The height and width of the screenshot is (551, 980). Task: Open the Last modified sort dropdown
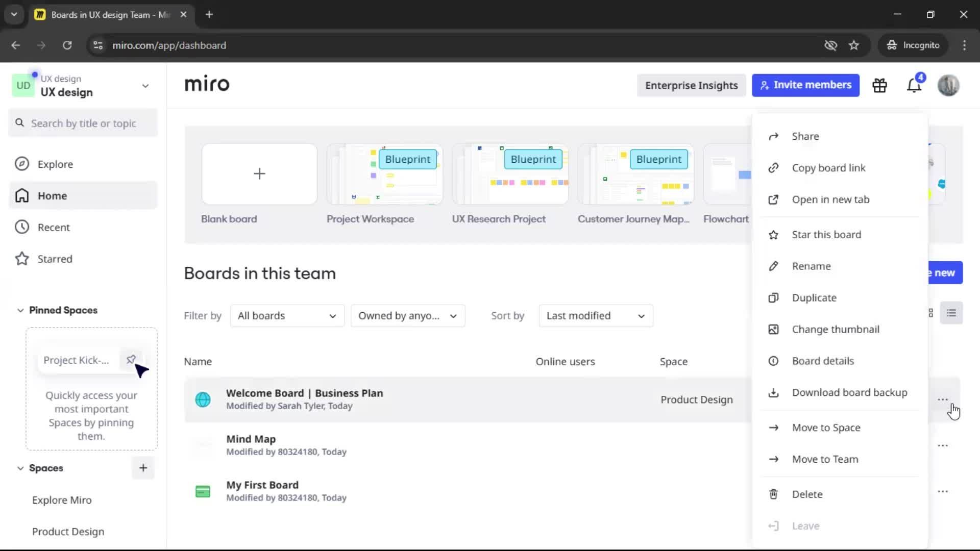click(x=596, y=316)
